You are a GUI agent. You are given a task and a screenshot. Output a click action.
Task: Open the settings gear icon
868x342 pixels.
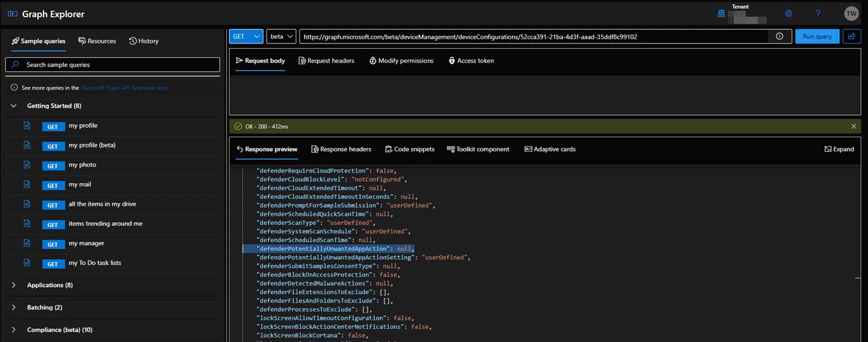click(789, 13)
